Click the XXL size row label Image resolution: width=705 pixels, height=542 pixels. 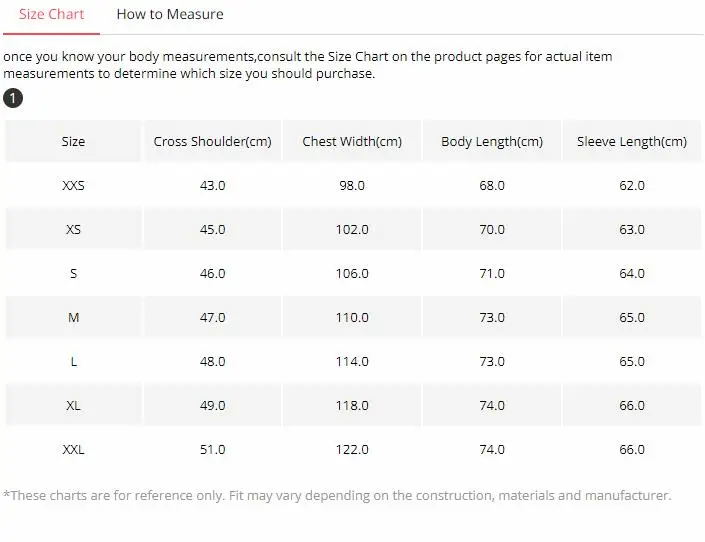73,450
